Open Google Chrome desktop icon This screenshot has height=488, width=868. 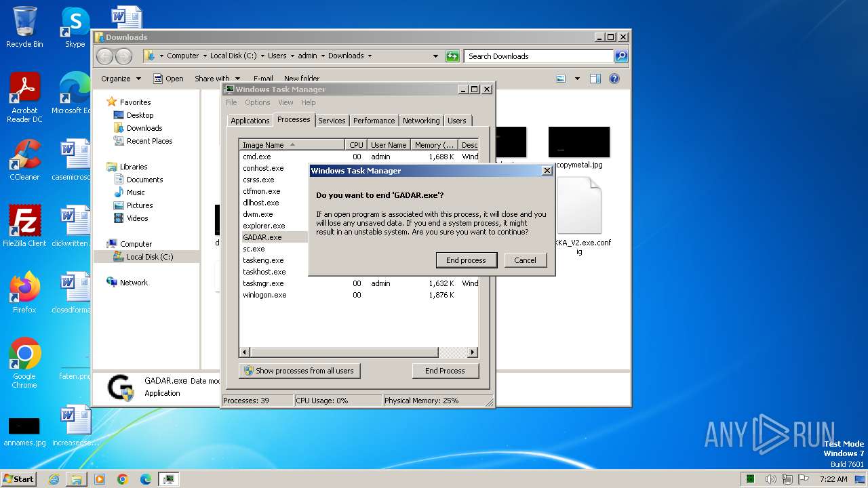(x=24, y=363)
